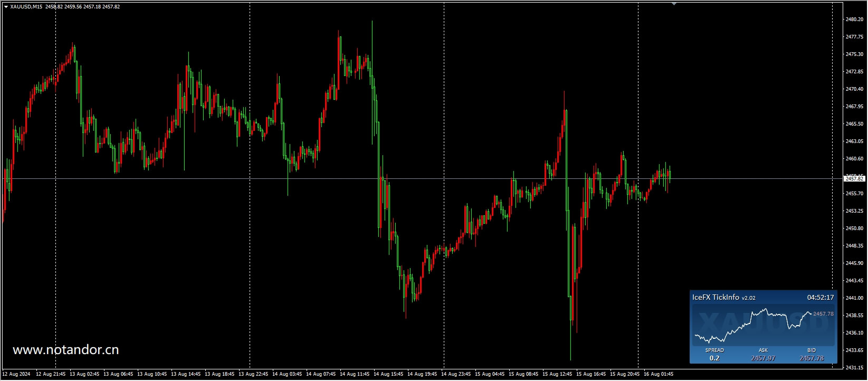Click the 13 Aug 18:45 time label
The height and width of the screenshot is (381, 868).
tap(220, 375)
